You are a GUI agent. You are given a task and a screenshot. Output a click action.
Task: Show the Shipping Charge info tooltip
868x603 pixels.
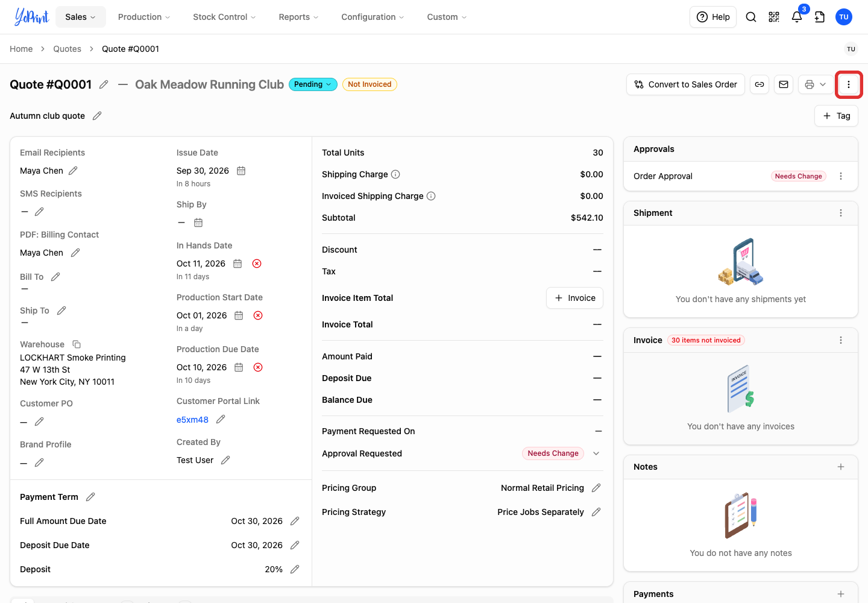pos(395,174)
